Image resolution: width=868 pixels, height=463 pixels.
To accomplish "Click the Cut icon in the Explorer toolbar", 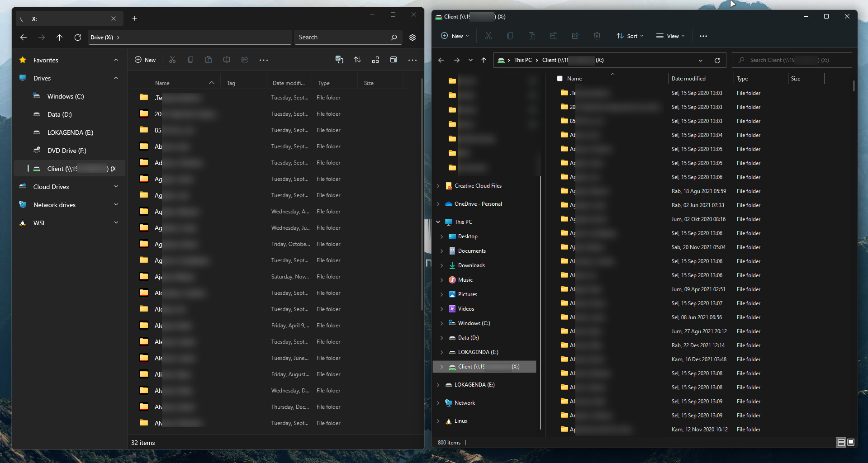I will point(489,36).
